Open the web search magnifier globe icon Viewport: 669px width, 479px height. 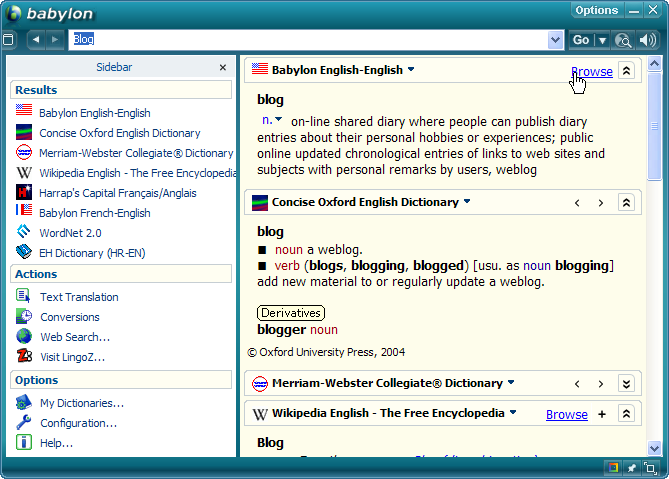[x=623, y=40]
